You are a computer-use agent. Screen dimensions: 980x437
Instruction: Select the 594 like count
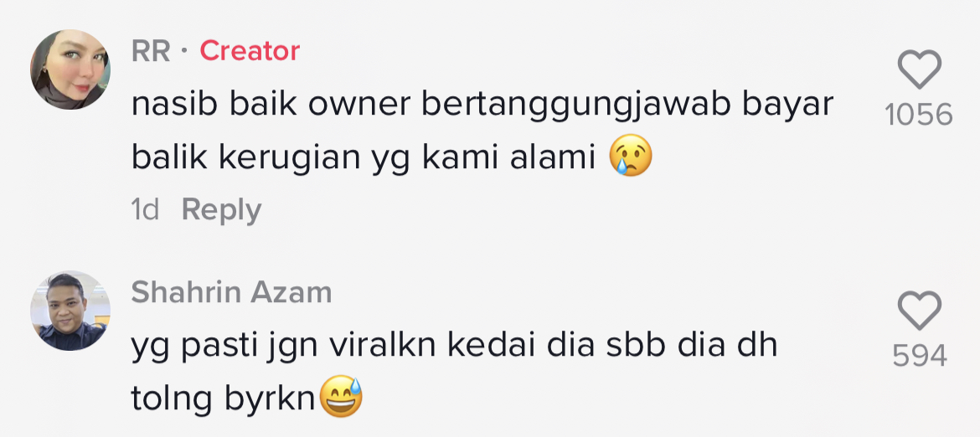coord(920,357)
